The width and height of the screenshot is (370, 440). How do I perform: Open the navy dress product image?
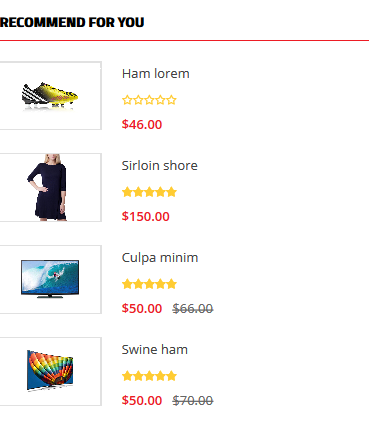(50, 188)
